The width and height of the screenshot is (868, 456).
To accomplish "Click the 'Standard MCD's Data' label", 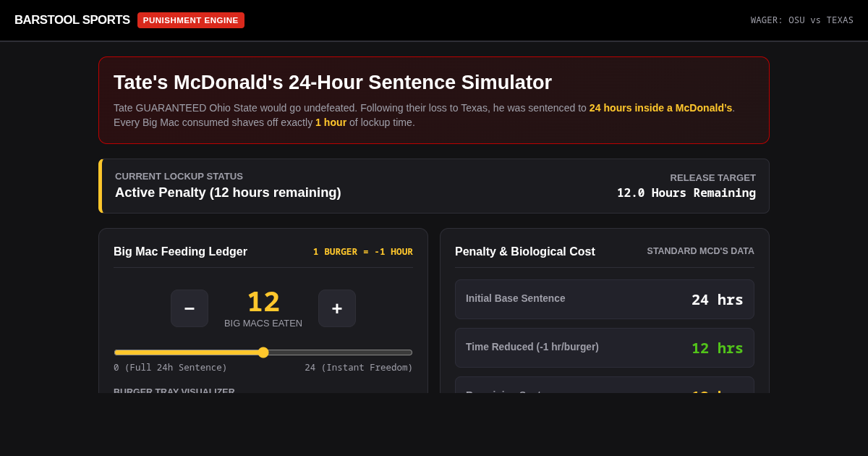I will (700, 251).
